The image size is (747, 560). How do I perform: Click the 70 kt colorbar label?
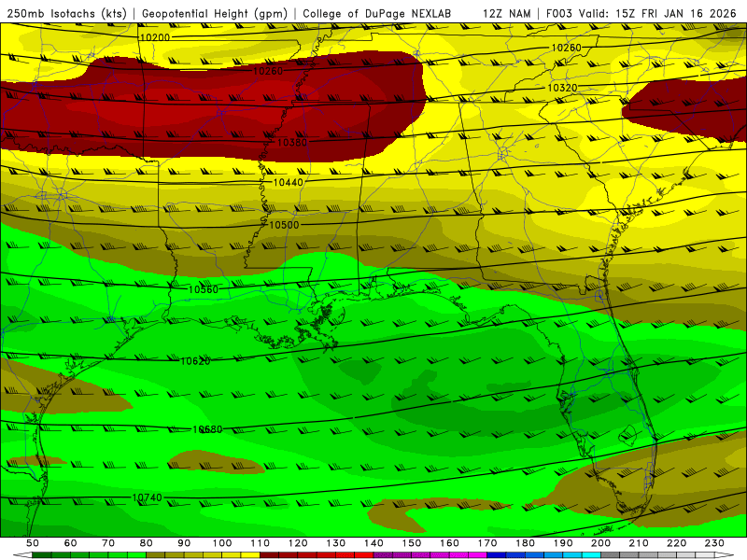108,543
